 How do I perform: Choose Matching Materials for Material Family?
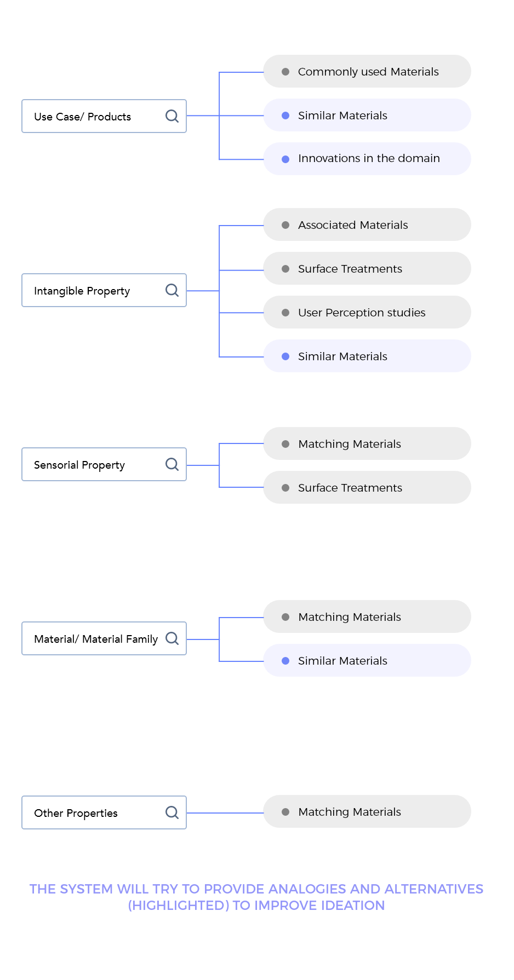(367, 616)
